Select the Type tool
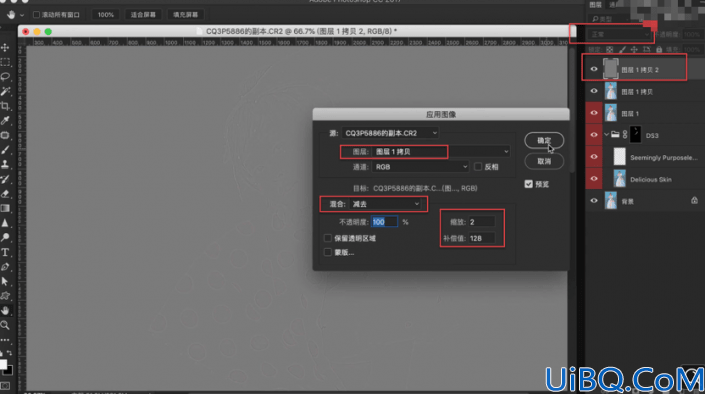This screenshot has height=394, width=705. [x=5, y=252]
